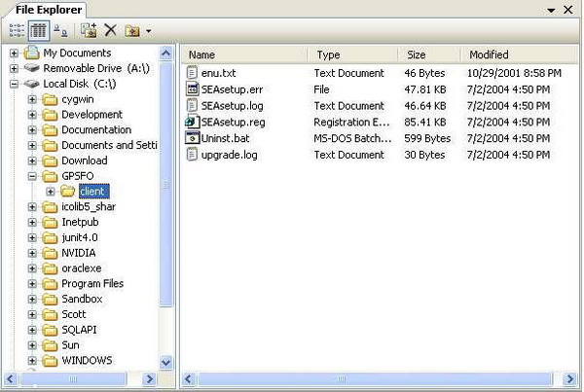Click the new folder toolbar icon
This screenshot has width=584, height=392.
[89, 30]
